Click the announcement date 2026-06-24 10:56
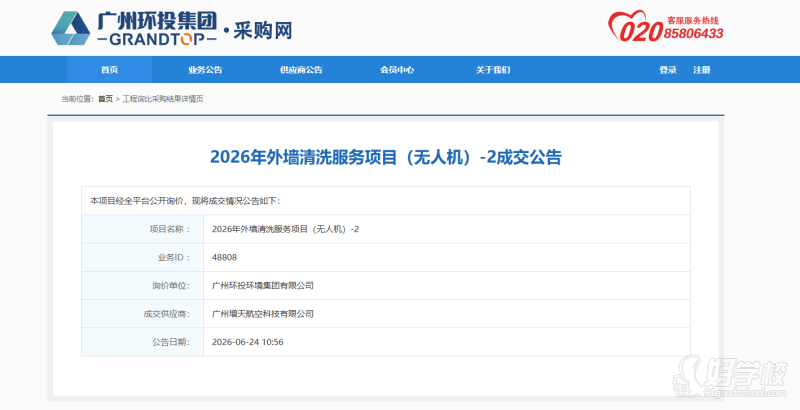This screenshot has height=410, width=800. pyautogui.click(x=247, y=342)
